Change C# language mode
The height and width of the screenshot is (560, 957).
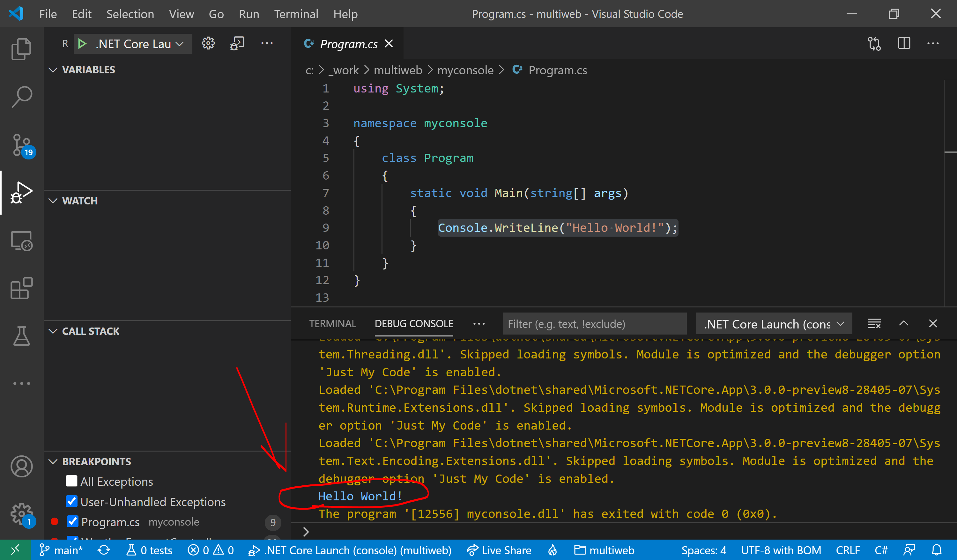[x=881, y=550]
